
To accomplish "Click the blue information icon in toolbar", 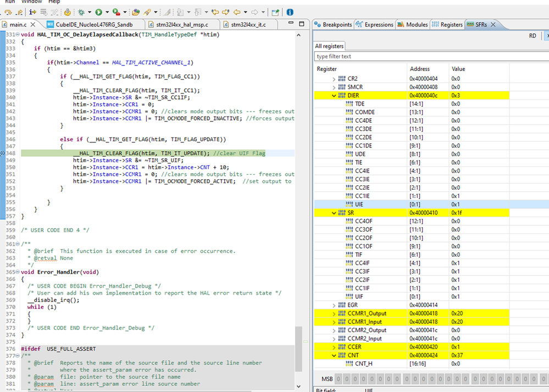I will tap(290, 12).
